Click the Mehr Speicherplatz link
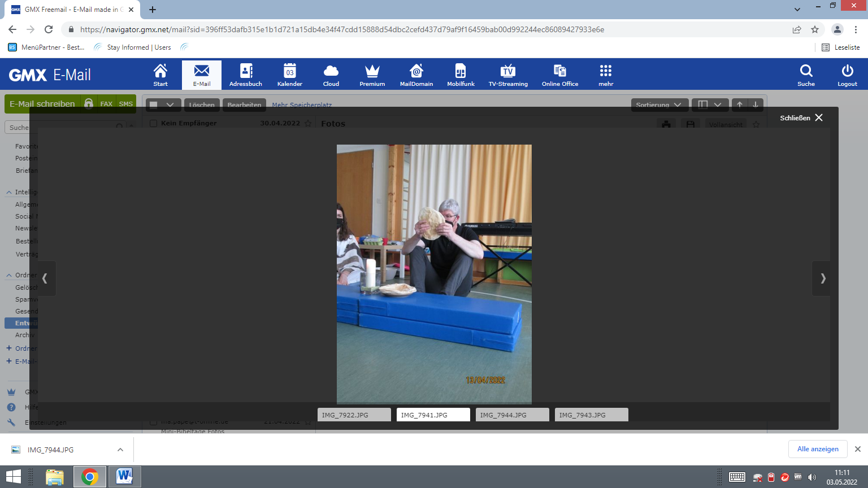The image size is (868, 488). coord(302,105)
